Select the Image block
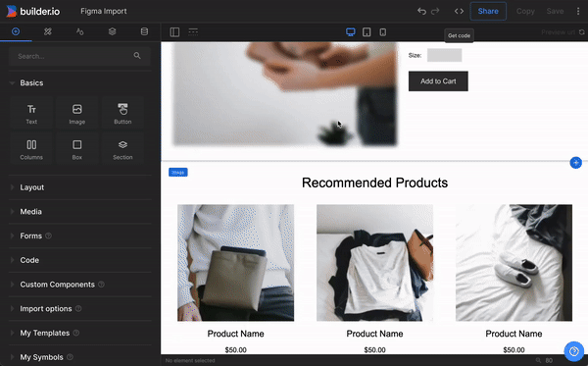Viewport: 588px width, 366px height. pos(76,114)
